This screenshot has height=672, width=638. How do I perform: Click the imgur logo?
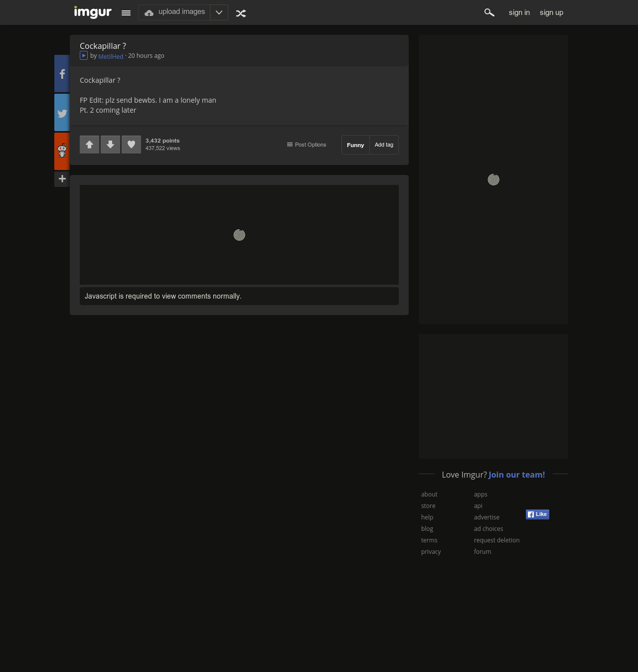(x=93, y=12)
